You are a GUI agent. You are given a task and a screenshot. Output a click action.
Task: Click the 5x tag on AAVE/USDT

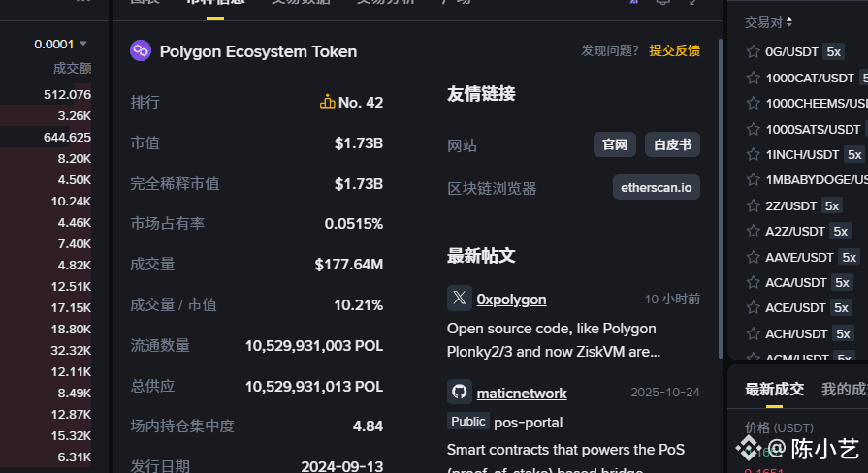(x=849, y=257)
